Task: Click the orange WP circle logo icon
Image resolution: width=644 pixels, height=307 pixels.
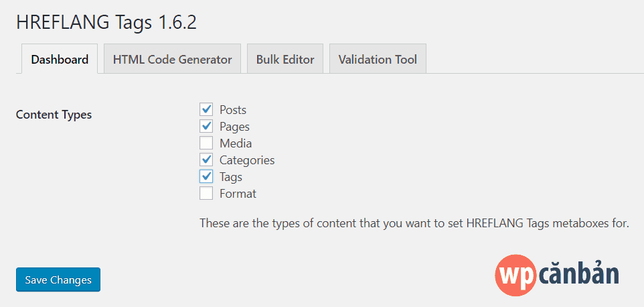Action: point(516,275)
